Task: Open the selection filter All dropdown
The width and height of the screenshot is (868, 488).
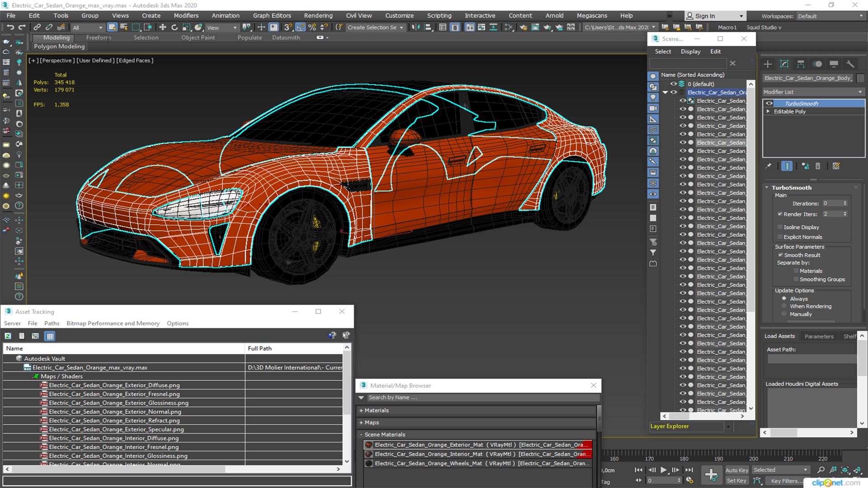Action: click(x=88, y=28)
